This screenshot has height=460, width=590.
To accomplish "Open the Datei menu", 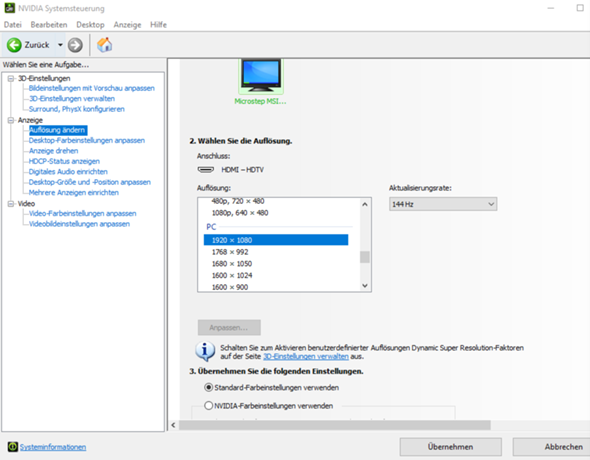I will click(12, 25).
